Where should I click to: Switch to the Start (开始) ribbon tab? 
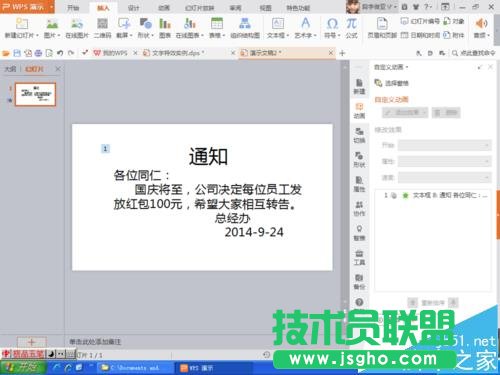(73, 8)
